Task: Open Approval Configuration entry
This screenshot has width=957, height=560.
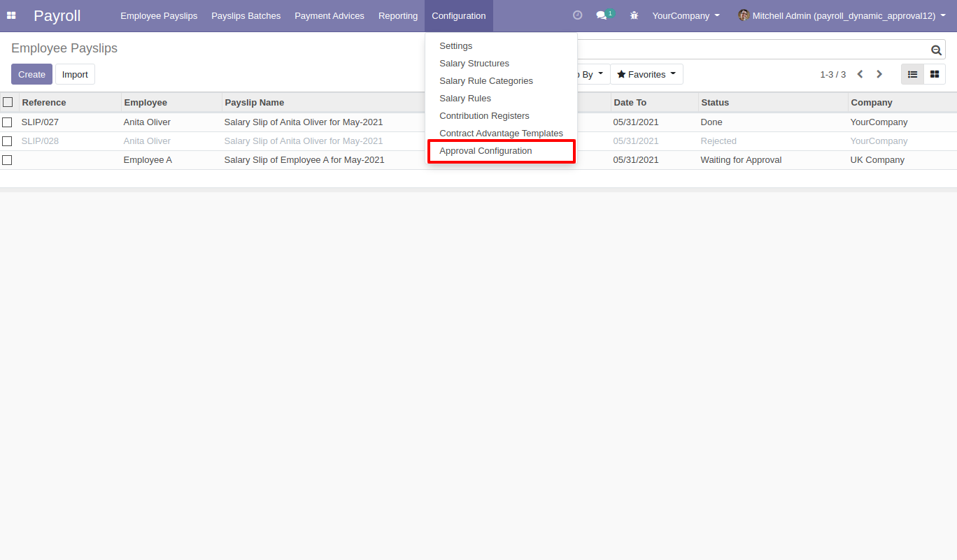Action: pyautogui.click(x=502, y=151)
